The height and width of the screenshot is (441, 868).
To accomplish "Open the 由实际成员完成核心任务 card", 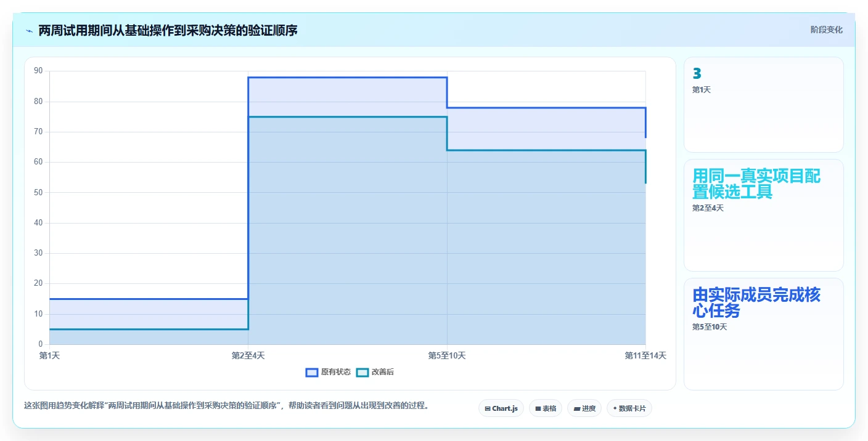I will (763, 334).
